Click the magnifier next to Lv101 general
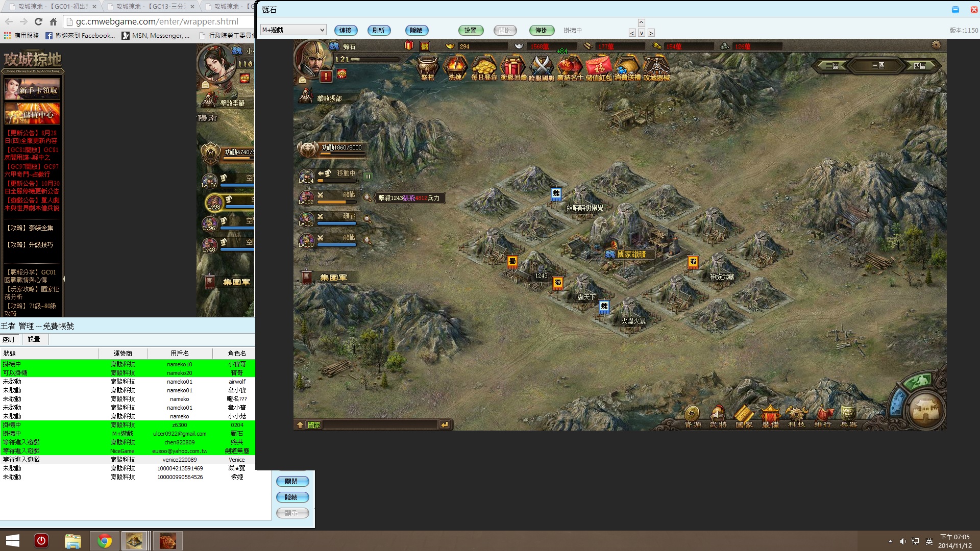980x551 pixels. click(x=367, y=219)
